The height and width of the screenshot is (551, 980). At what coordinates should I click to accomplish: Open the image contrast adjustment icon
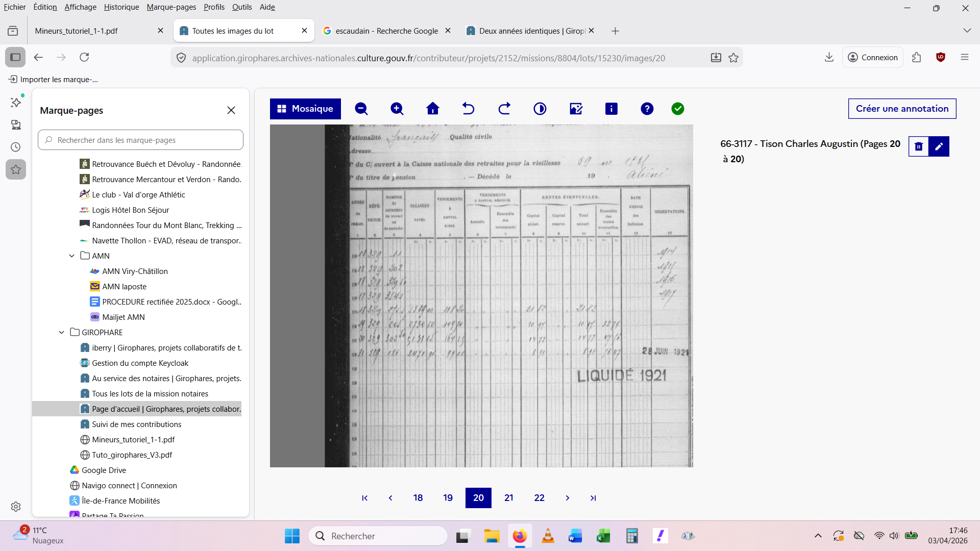pos(540,109)
